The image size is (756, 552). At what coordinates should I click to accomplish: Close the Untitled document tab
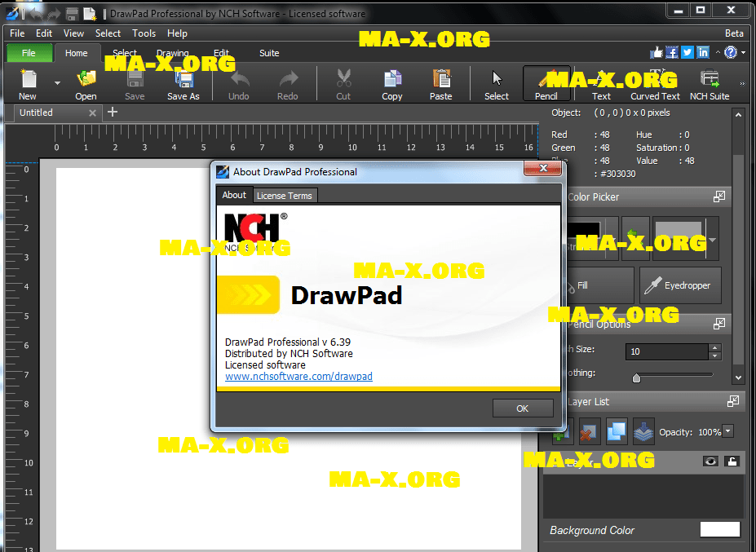(93, 113)
